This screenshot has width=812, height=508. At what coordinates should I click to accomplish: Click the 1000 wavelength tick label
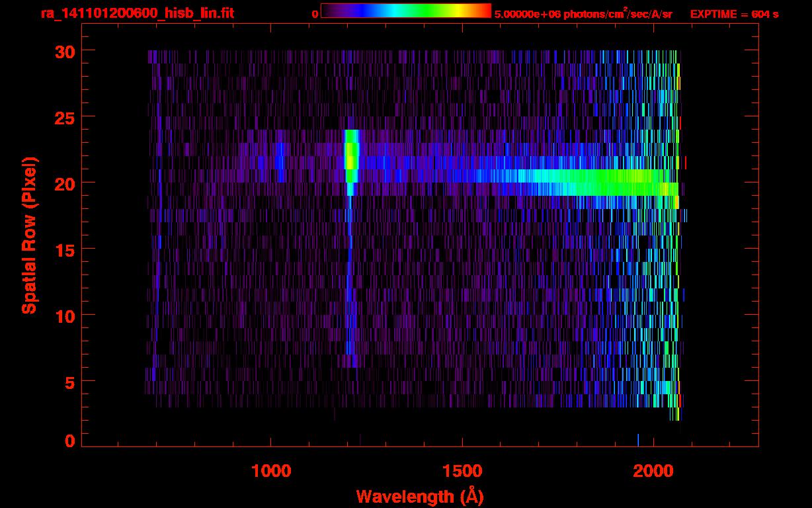click(271, 471)
